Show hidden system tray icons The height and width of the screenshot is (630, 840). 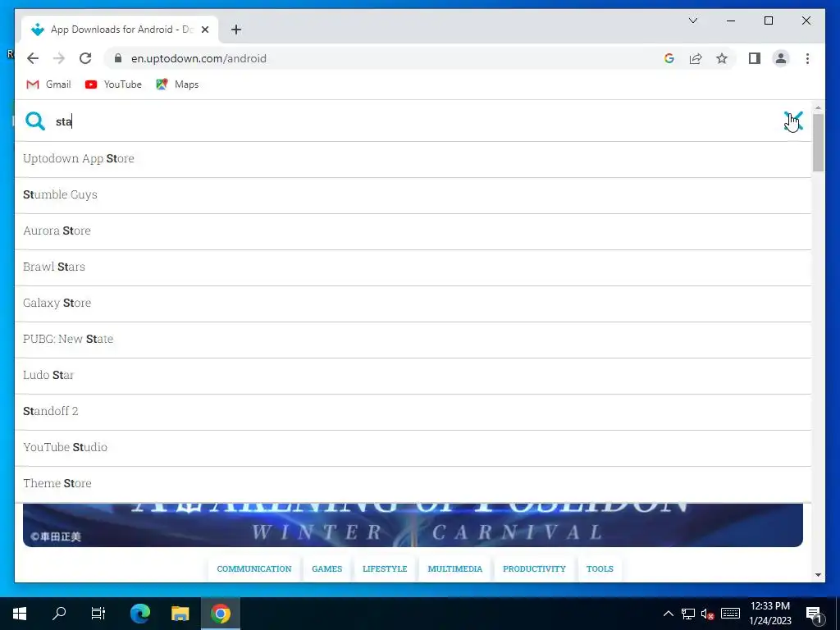(x=669, y=614)
